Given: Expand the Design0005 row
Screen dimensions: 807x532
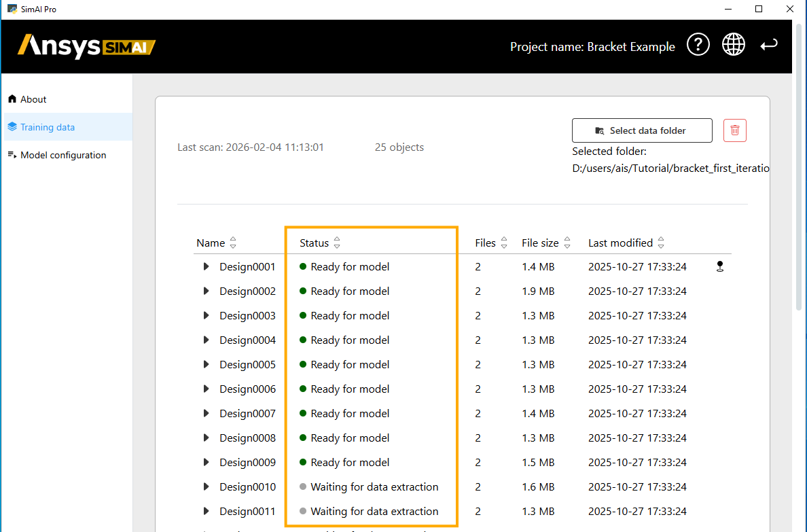Looking at the screenshot, I should [x=206, y=365].
